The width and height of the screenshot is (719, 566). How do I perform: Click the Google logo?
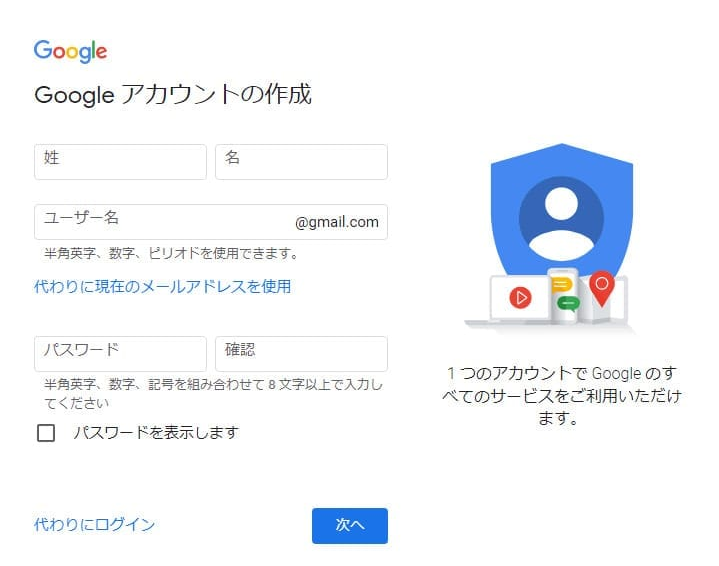[70, 51]
